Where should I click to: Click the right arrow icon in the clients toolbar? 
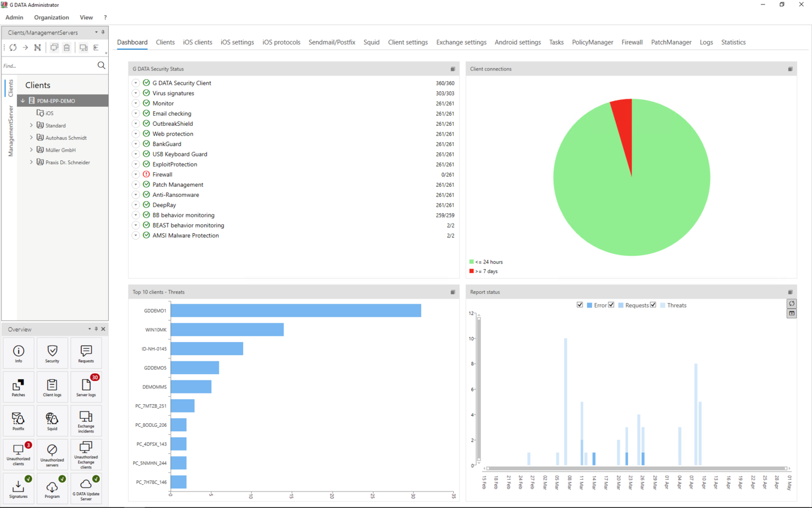pos(25,47)
